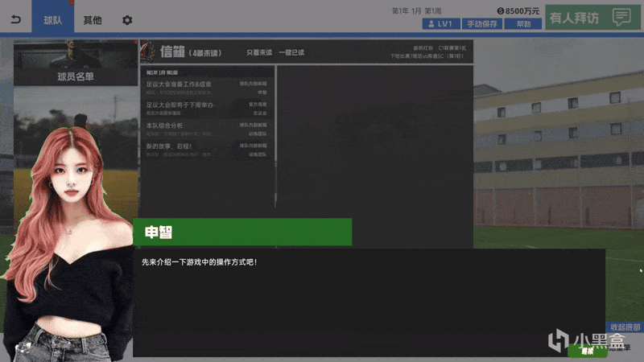Click the mailbox list scrollbar
644x362 pixels.
275,135
